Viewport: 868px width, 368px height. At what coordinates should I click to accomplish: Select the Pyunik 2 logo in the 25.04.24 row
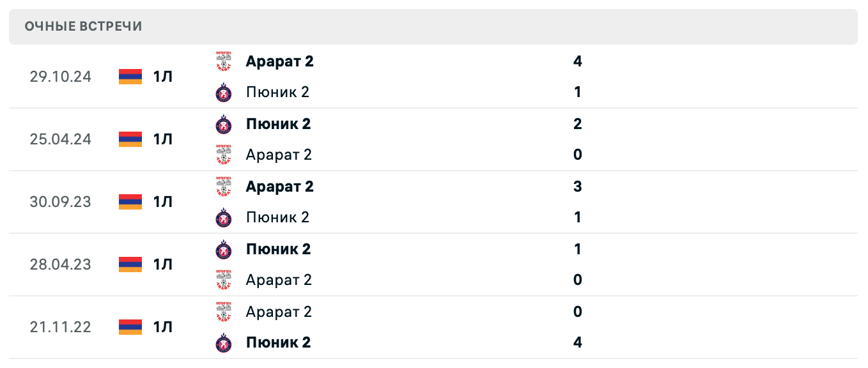pyautogui.click(x=224, y=124)
